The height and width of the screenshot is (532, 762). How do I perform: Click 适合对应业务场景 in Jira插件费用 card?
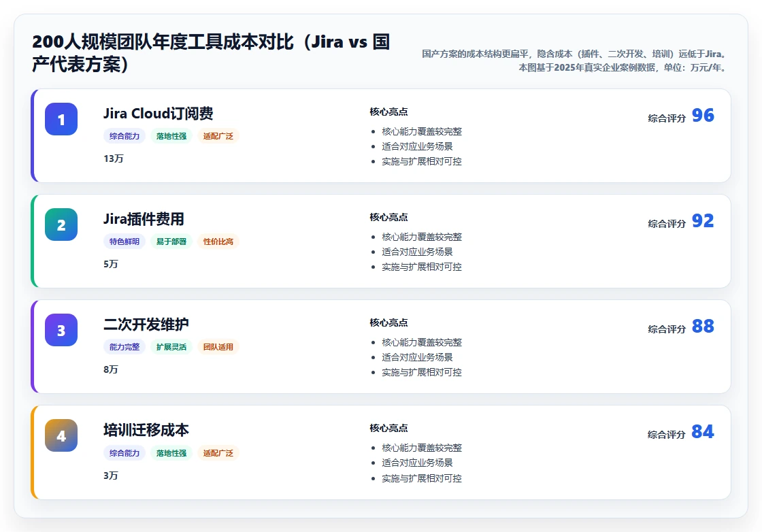417,252
